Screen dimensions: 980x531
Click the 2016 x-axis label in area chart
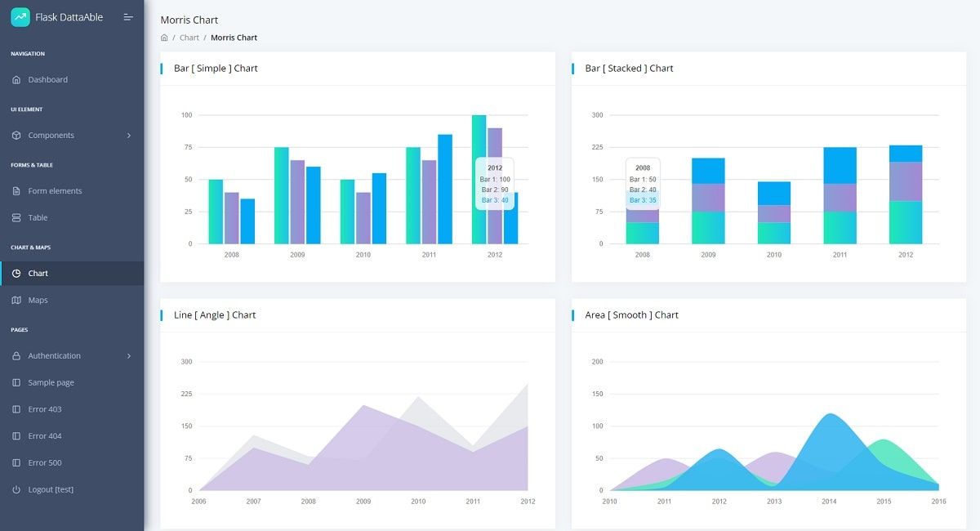click(938, 502)
